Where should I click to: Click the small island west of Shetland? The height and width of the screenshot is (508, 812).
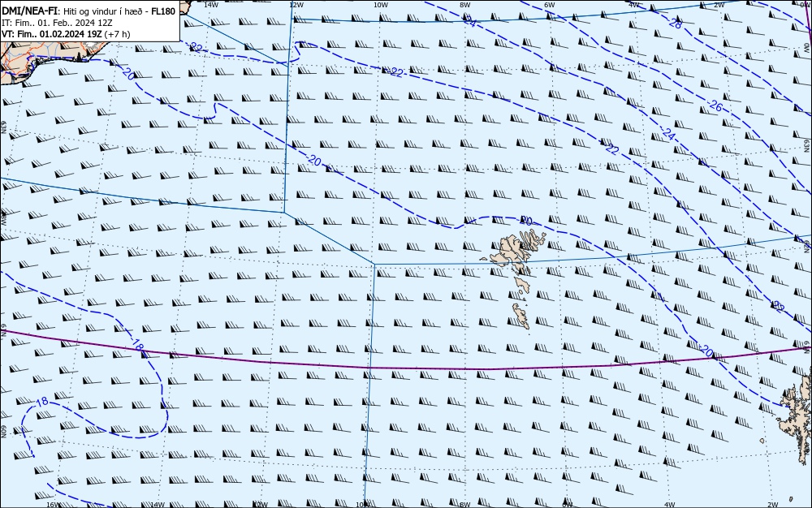[762, 441]
